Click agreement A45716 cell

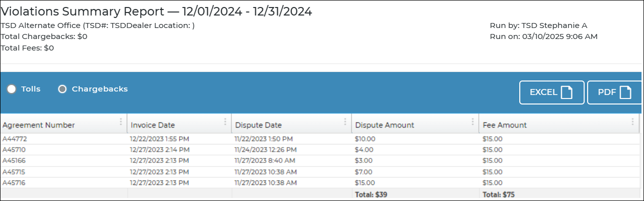14,182
